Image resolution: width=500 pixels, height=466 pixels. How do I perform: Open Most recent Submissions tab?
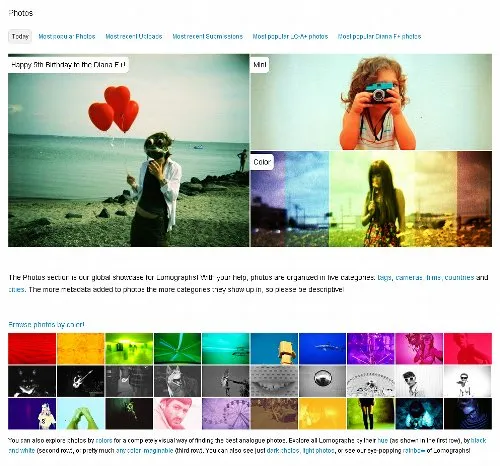[x=207, y=36]
